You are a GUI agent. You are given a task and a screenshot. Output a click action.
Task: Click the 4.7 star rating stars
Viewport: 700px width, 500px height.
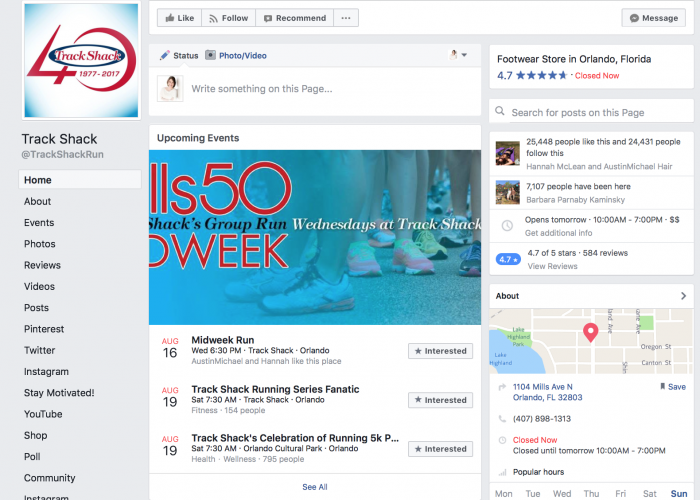click(541, 75)
